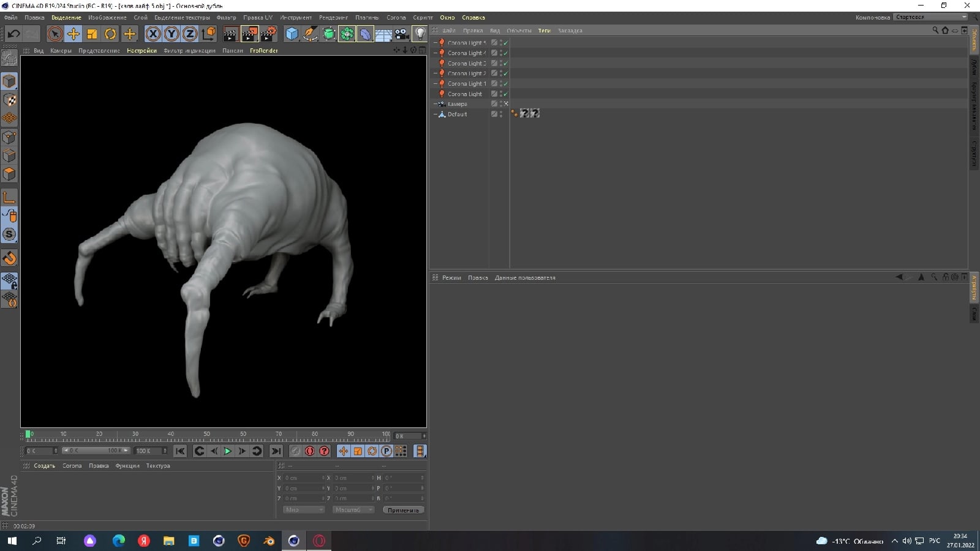Add a cube primitive object
Image resolution: width=980 pixels, height=551 pixels.
pyautogui.click(x=292, y=34)
